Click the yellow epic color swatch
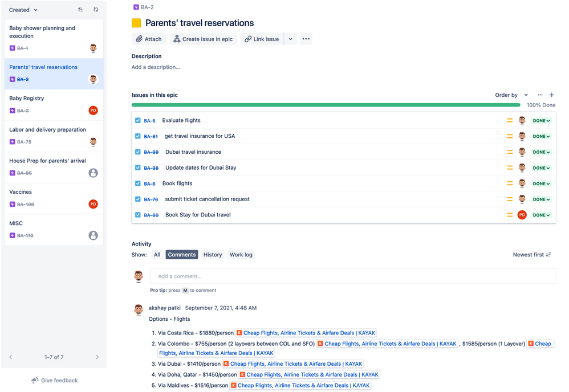This screenshot has width=569, height=392. (136, 23)
